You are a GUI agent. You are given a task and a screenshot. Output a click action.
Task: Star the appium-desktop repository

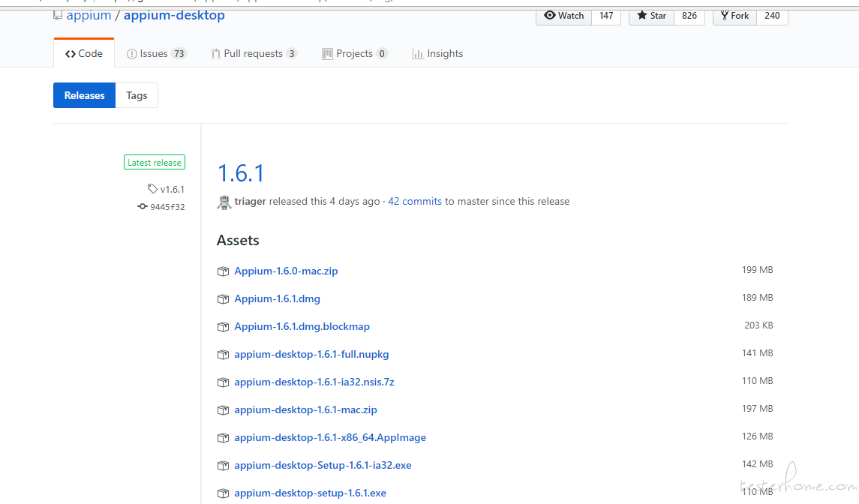(651, 16)
